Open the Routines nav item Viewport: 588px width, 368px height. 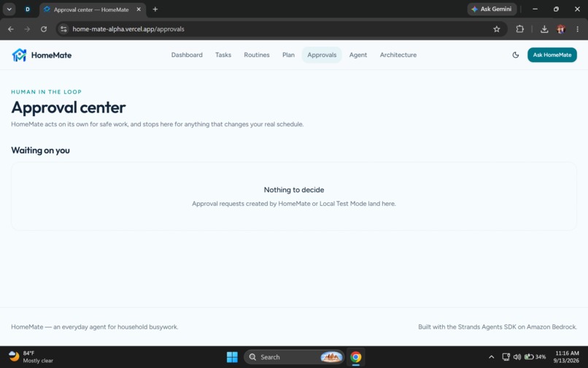(257, 55)
